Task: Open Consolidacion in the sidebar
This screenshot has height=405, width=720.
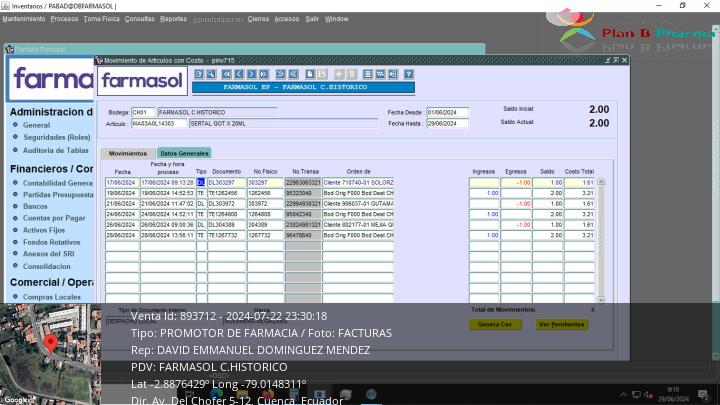Action: 47,266
